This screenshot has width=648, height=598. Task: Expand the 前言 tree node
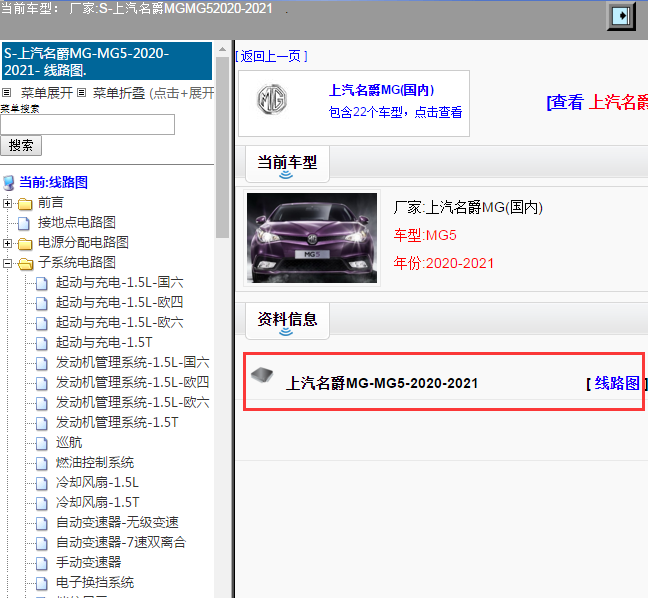click(7, 203)
